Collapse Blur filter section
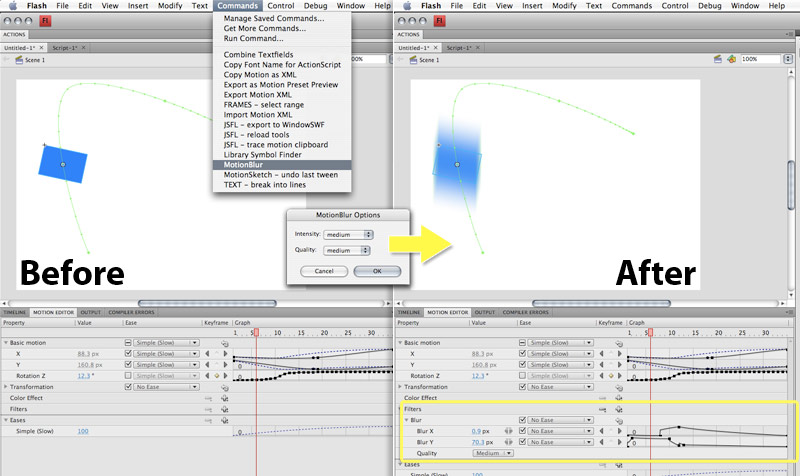This screenshot has height=476, width=800. tap(407, 420)
